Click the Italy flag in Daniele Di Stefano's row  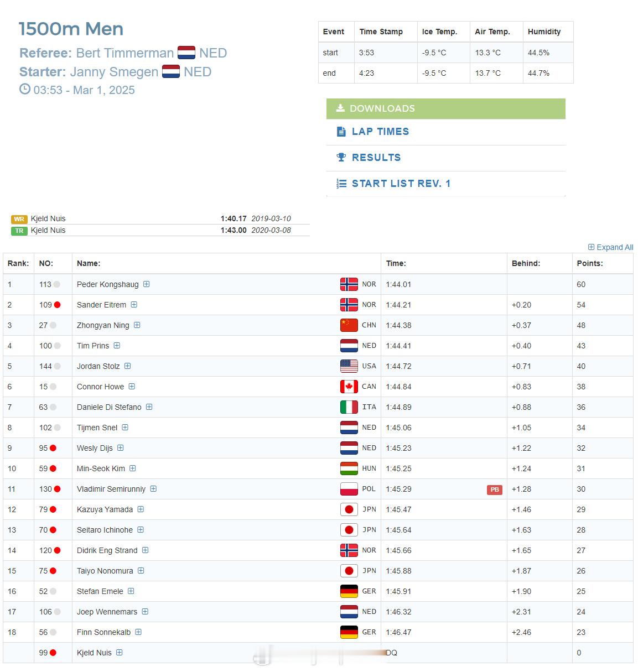349,407
